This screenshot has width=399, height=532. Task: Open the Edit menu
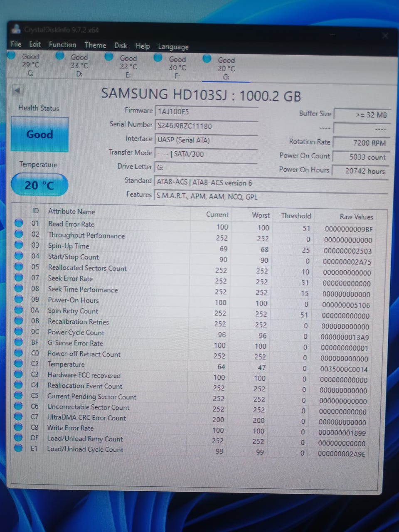(x=35, y=44)
